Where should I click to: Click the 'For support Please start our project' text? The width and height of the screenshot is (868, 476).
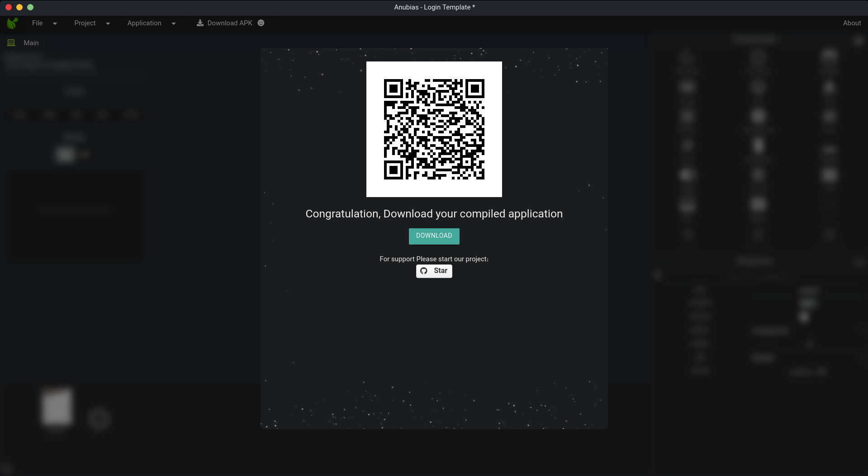pyautogui.click(x=434, y=259)
